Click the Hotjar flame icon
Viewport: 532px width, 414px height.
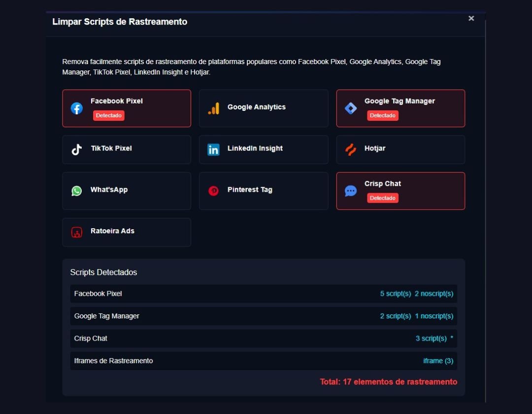point(351,150)
